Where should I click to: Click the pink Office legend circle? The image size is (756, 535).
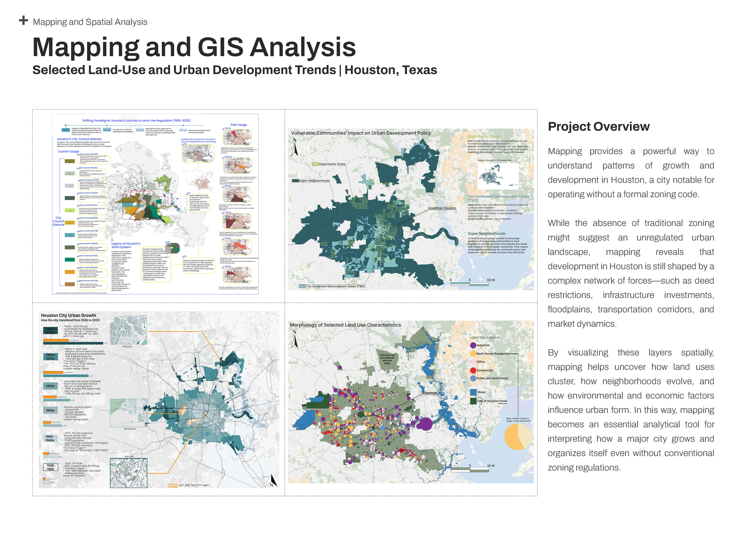pyautogui.click(x=473, y=362)
